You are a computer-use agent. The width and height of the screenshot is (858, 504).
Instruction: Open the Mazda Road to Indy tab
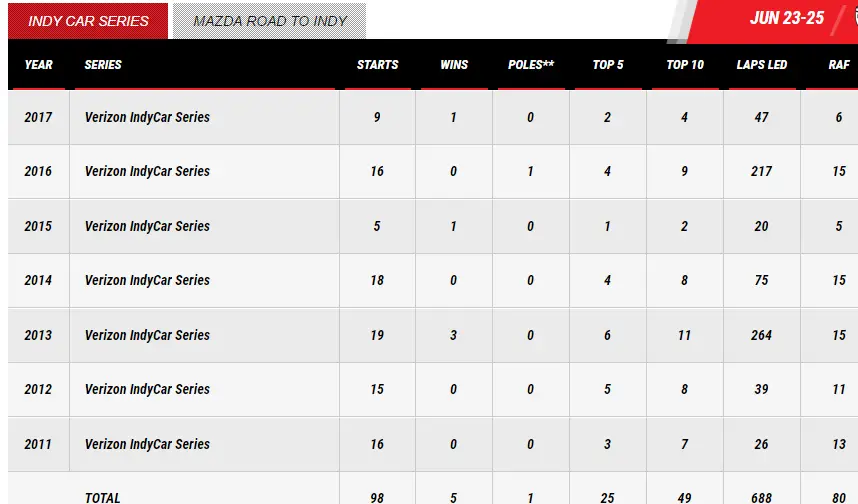[x=270, y=21]
